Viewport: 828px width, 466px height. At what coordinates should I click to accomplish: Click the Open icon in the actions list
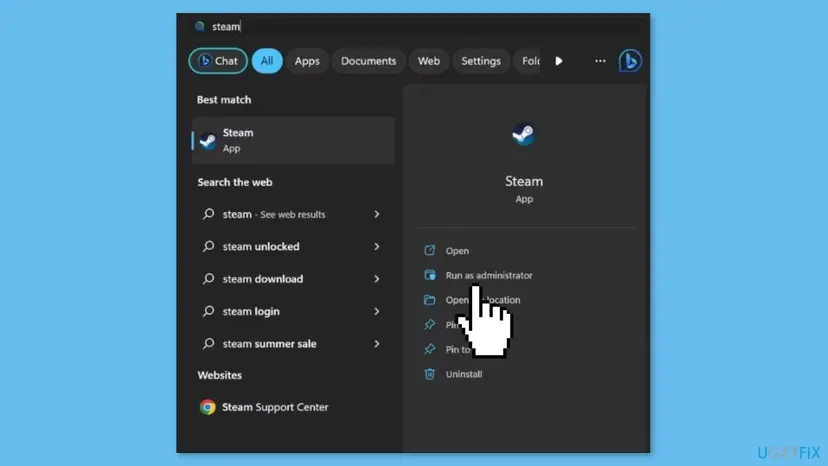[x=429, y=250]
